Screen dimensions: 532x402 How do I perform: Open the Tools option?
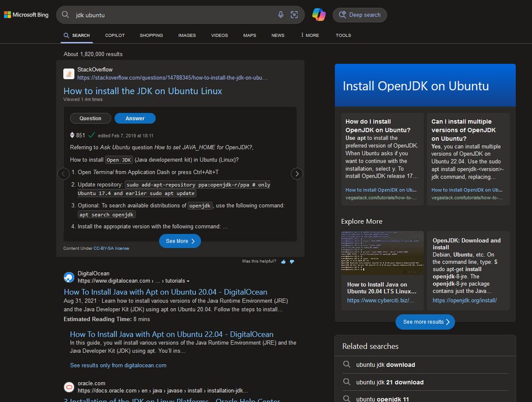point(343,35)
